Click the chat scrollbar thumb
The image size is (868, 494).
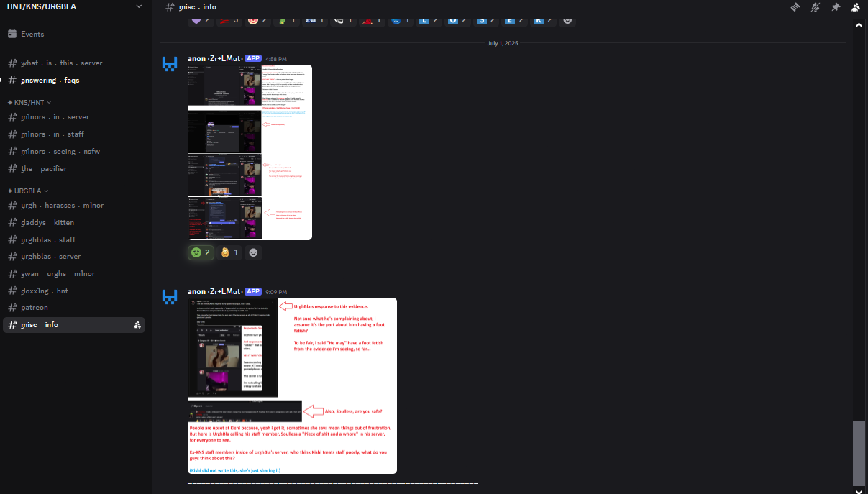pyautogui.click(x=859, y=453)
